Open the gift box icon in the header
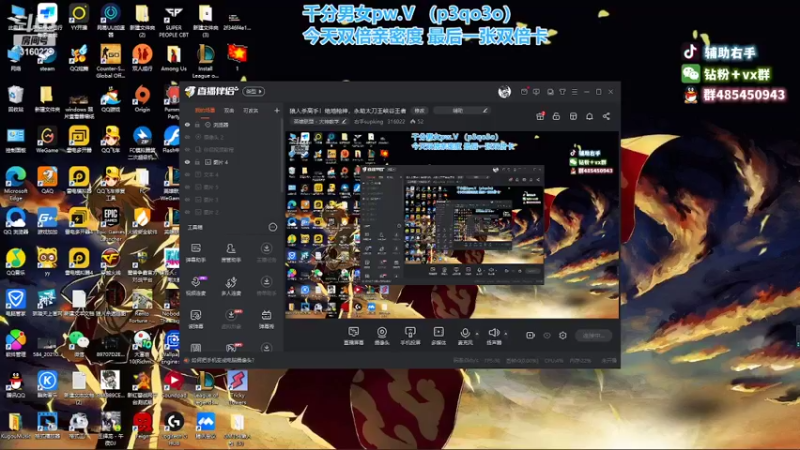Screen dimensions: 800x450 coord(540,116)
